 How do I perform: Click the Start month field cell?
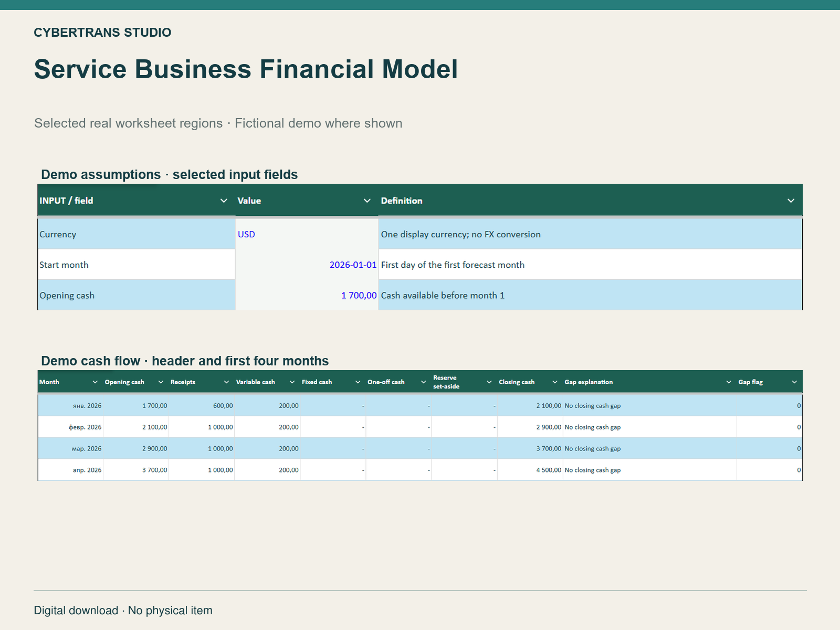point(136,265)
